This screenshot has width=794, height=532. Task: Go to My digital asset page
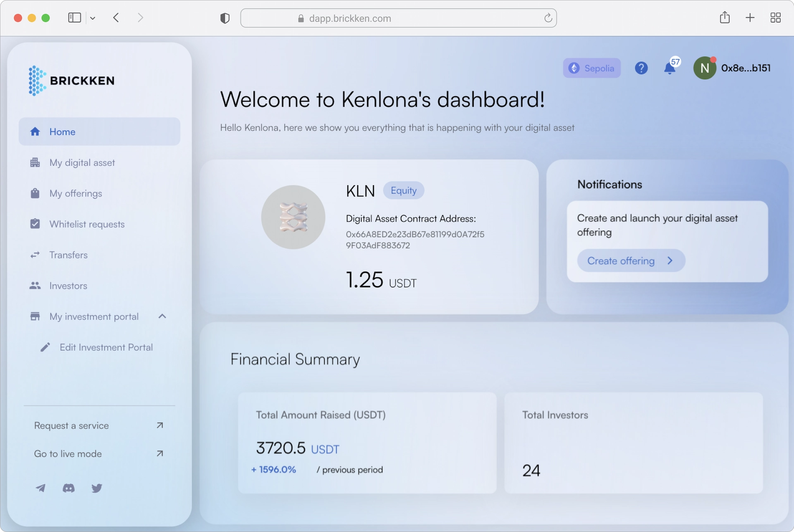82,163
